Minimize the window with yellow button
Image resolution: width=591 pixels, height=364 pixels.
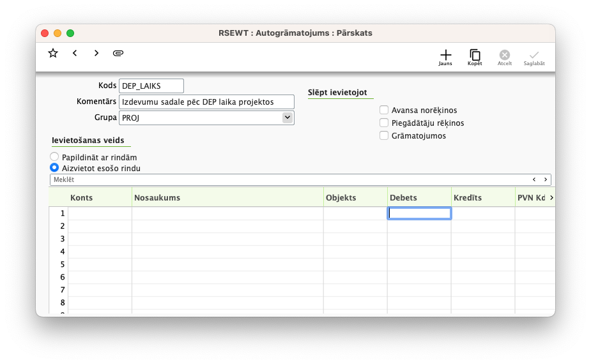(58, 33)
